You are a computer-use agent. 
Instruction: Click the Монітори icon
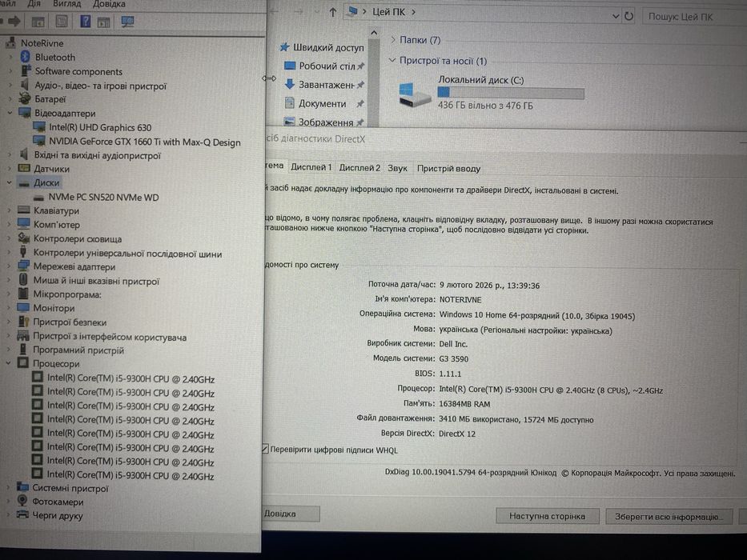(x=23, y=308)
